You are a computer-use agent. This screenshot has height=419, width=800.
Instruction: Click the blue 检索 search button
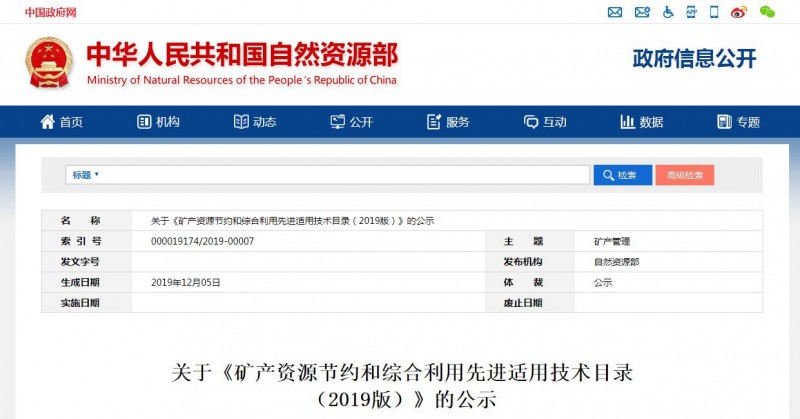click(x=622, y=175)
